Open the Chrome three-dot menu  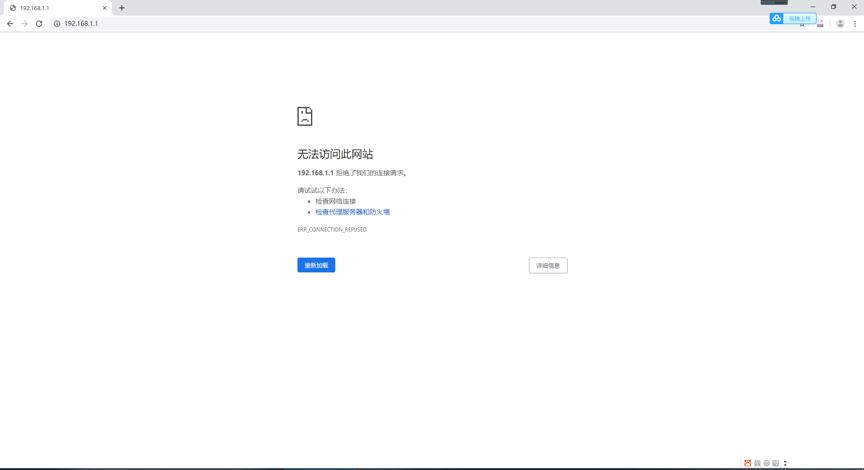855,24
